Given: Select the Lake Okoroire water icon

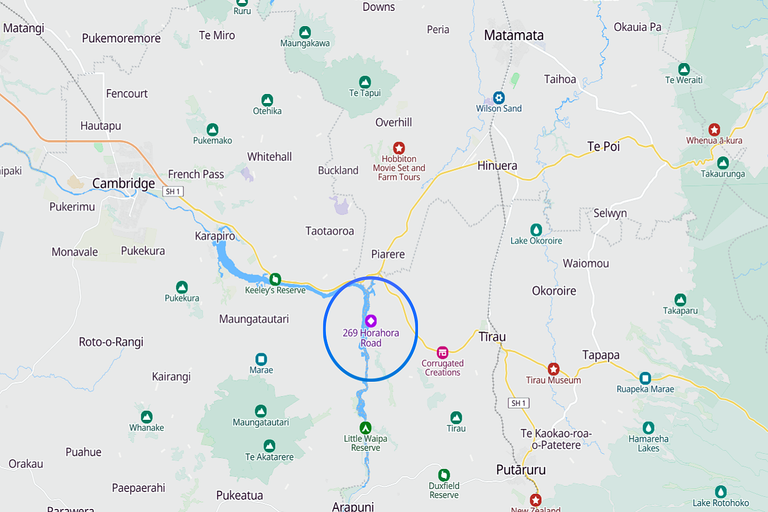Looking at the screenshot, I should [536, 230].
